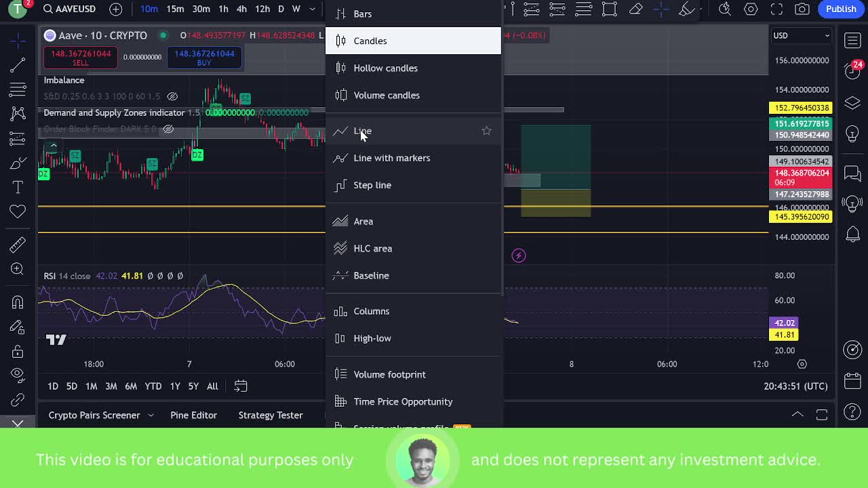This screenshot has height=488, width=868.
Task: Open the object tree layers icon
Action: click(852, 103)
